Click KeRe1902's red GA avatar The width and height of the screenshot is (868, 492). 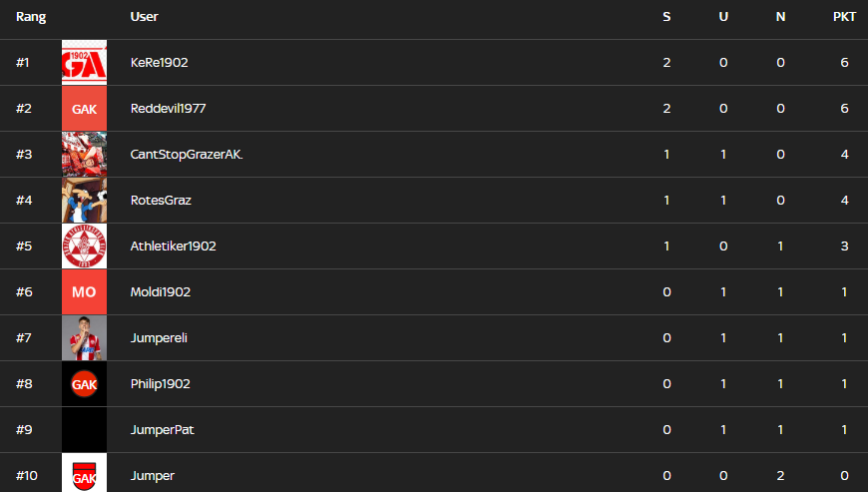click(x=84, y=63)
